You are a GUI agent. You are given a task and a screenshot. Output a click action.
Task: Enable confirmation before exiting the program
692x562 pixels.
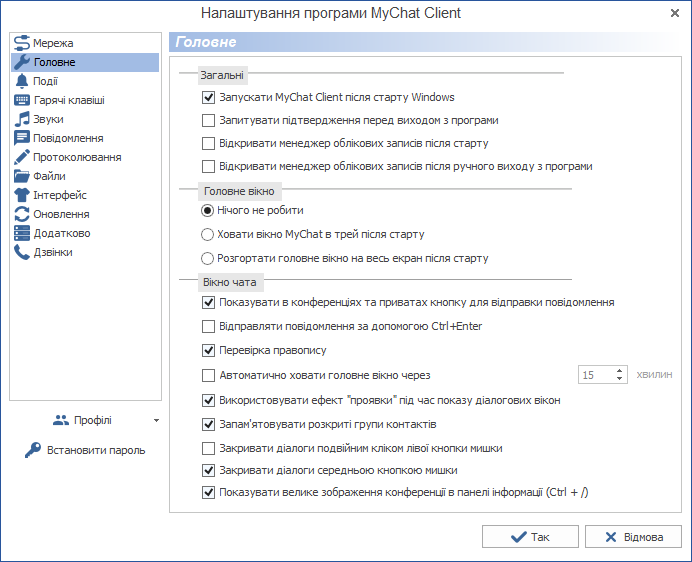coord(208,121)
